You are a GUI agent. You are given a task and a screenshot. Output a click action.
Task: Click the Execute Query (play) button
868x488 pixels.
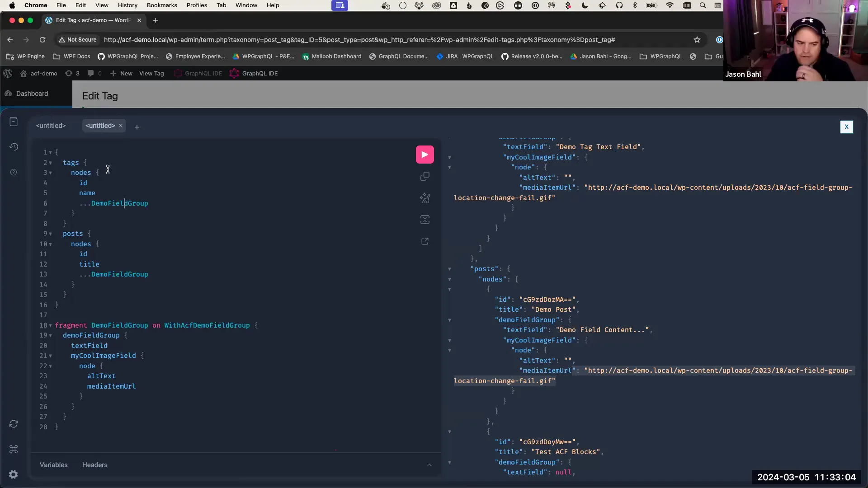pyautogui.click(x=424, y=154)
